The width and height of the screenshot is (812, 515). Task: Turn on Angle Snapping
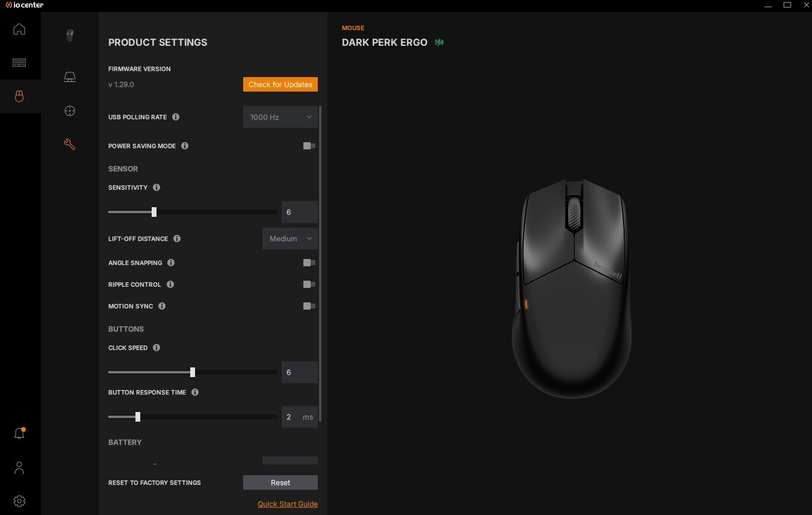pos(309,263)
